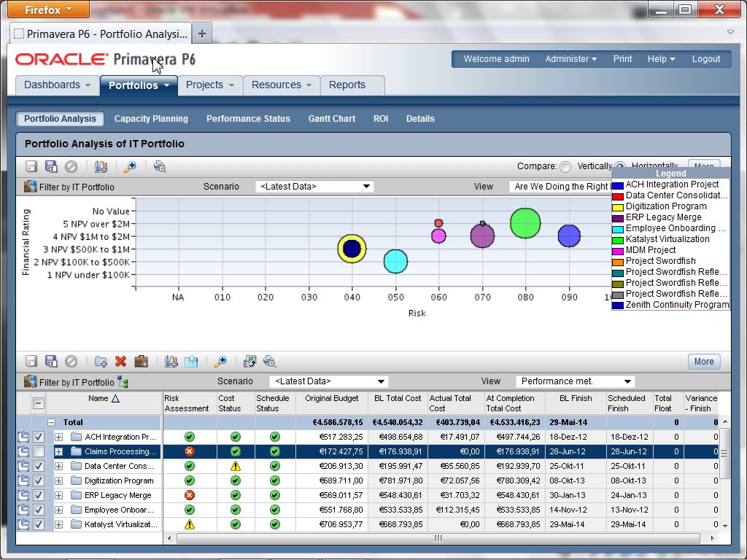The width and height of the screenshot is (747, 560).
Task: Open a new browser tab
Action: 202,34
